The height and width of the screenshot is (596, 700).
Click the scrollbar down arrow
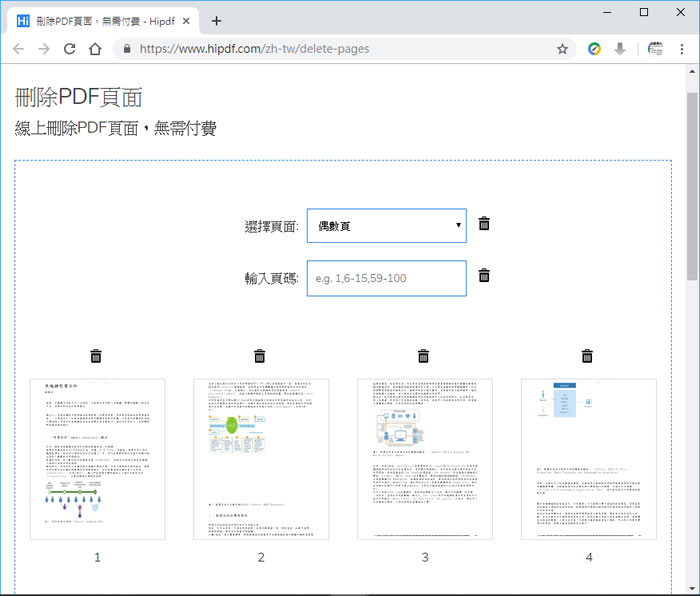tap(692, 588)
